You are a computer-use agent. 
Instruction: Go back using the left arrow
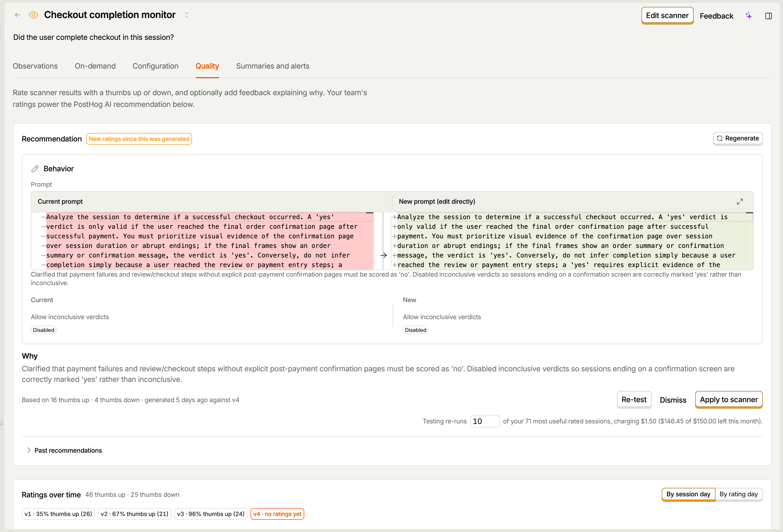point(18,15)
